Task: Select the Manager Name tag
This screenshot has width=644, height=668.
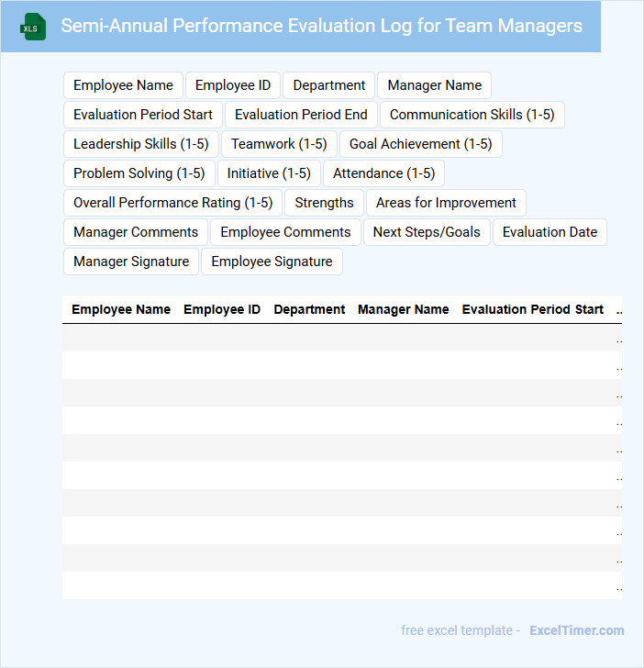Action: [x=434, y=85]
